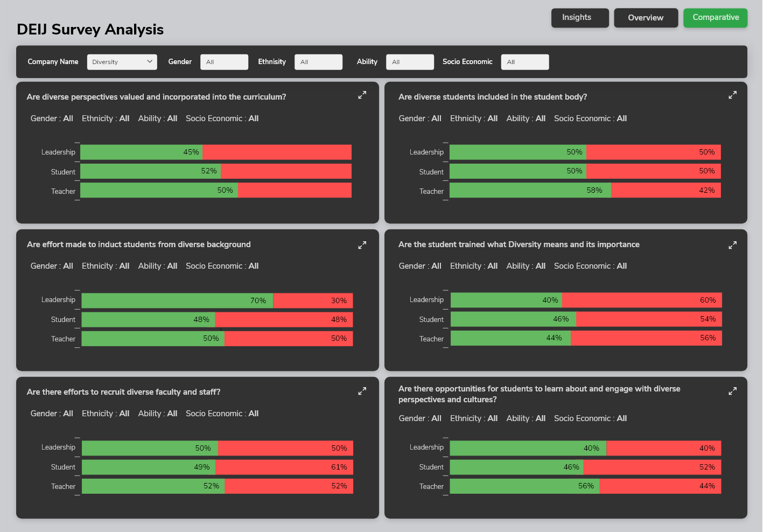This screenshot has height=532, width=764.
Task: Switch to the Overview tab
Action: [646, 18]
